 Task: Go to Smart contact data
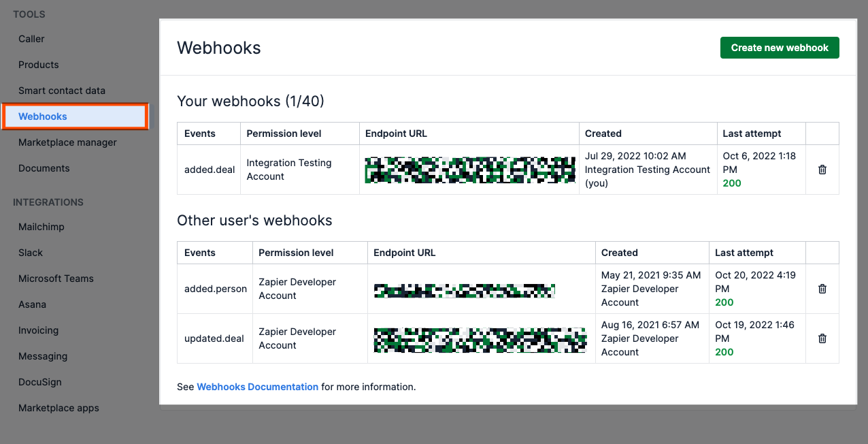[x=62, y=91]
